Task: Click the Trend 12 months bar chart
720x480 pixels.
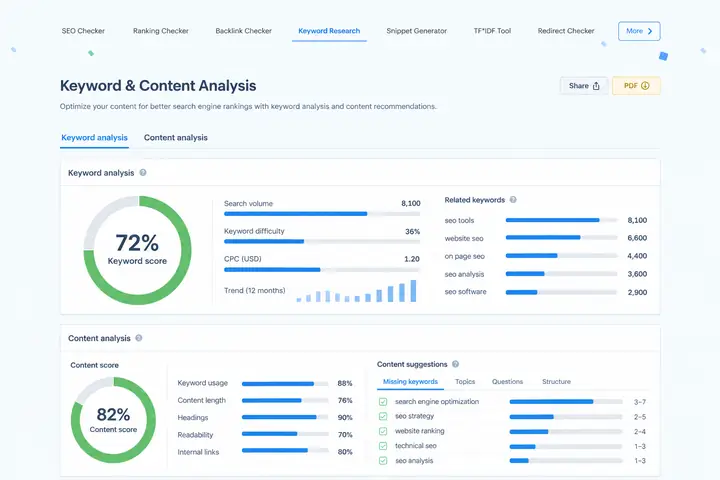Action: [x=356, y=291]
